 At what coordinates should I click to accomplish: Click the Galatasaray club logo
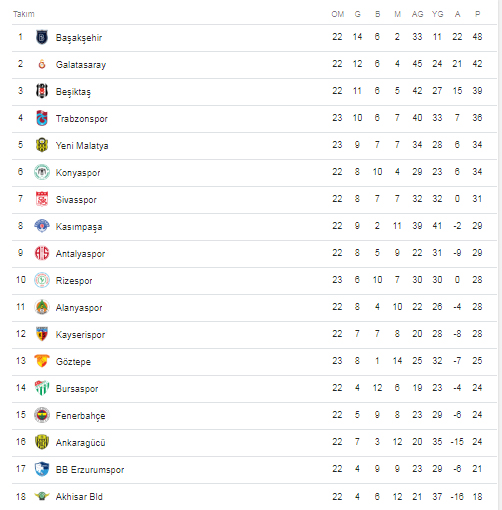[42, 64]
